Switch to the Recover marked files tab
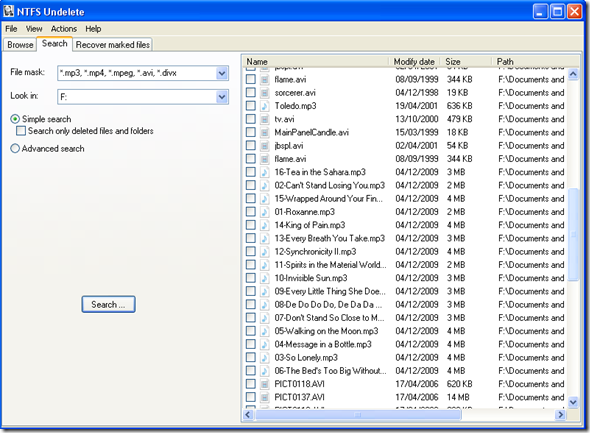This screenshot has height=433, width=590. (x=113, y=45)
